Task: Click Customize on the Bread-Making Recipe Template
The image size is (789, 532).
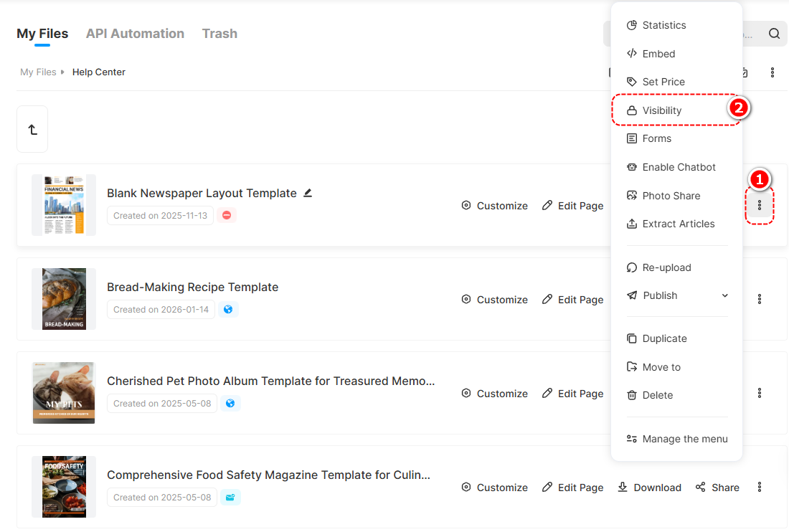Action: point(494,300)
